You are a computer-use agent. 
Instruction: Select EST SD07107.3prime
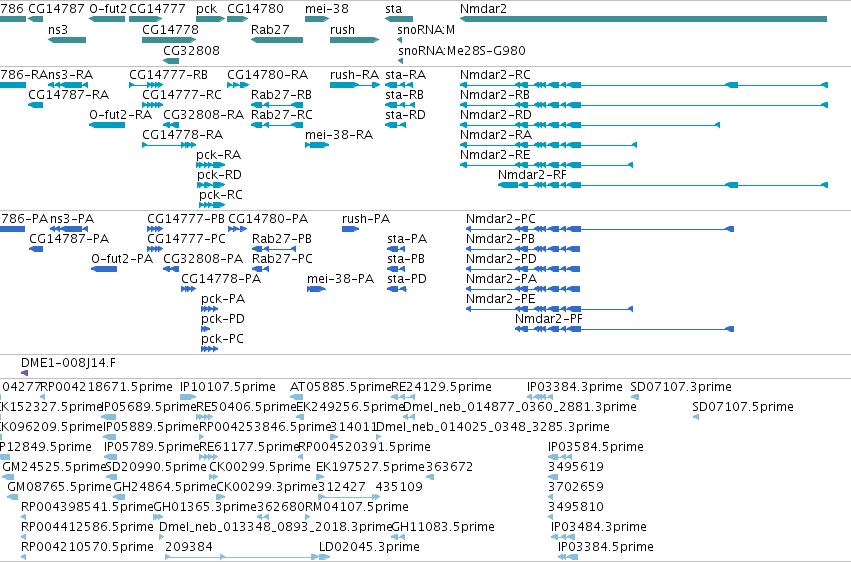click(681, 387)
